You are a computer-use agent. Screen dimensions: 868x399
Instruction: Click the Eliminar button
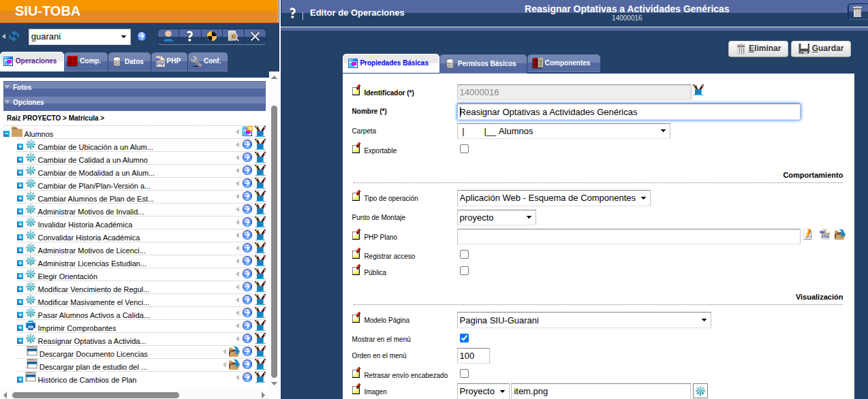(758, 48)
